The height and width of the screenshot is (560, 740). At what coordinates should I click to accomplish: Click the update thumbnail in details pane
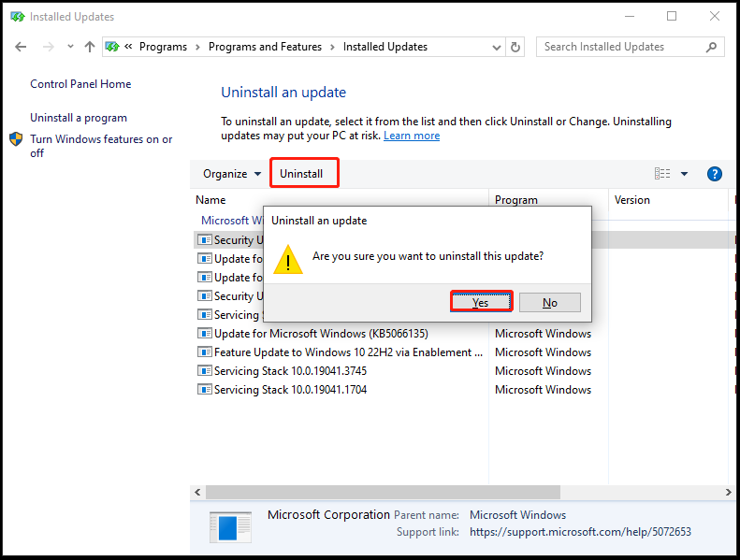[230, 527]
